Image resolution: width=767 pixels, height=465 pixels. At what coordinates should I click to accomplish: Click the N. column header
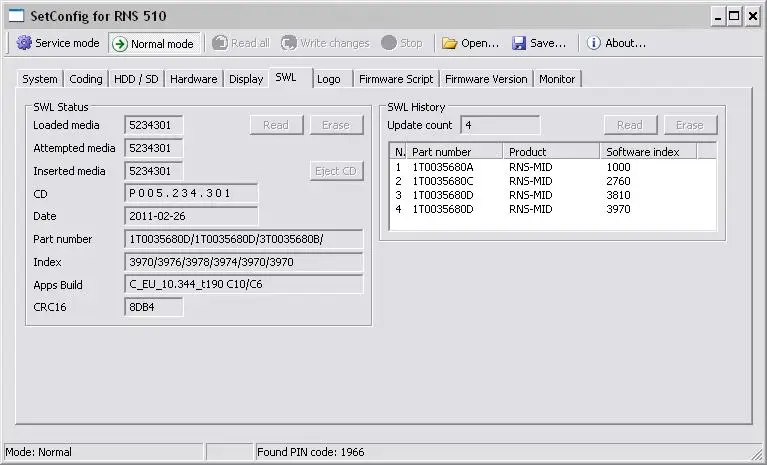(399, 152)
